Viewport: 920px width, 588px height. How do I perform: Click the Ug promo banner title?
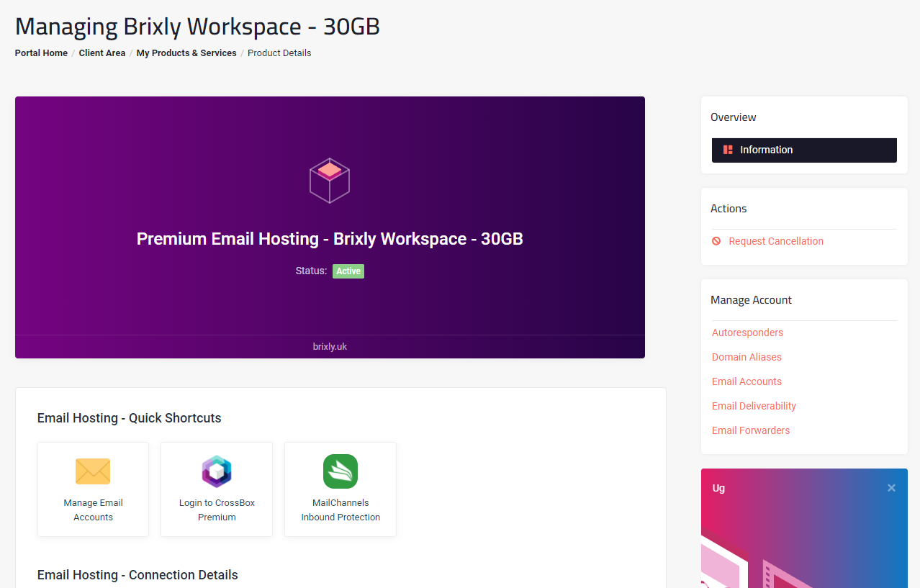(718, 488)
